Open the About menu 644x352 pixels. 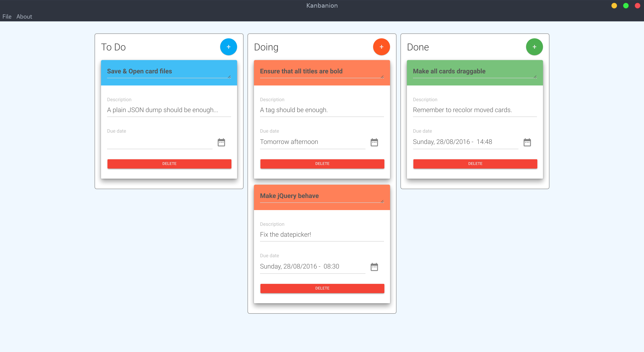click(x=24, y=17)
